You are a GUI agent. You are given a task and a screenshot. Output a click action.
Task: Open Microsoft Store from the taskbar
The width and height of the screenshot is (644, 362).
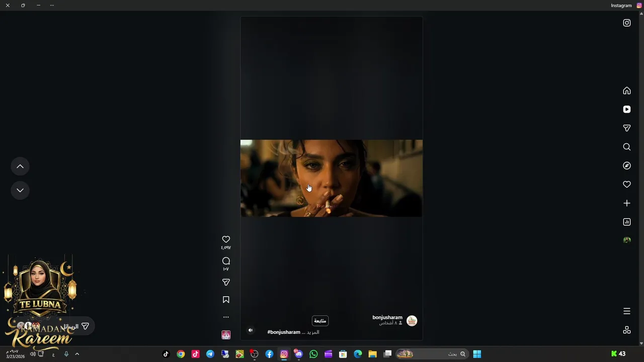coord(343,354)
